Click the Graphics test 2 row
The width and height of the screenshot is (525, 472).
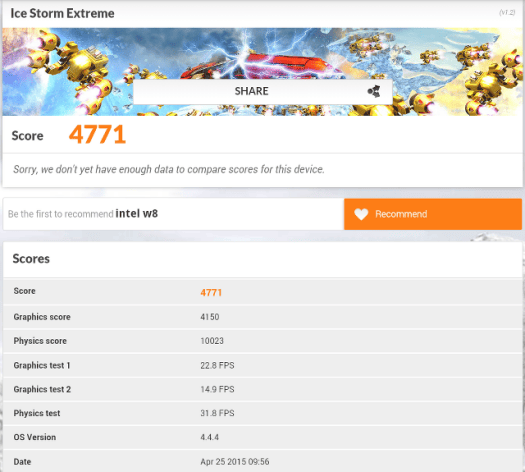[263, 389]
